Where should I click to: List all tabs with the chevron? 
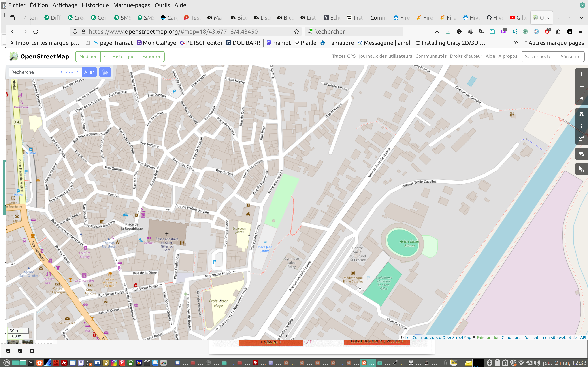581,18
